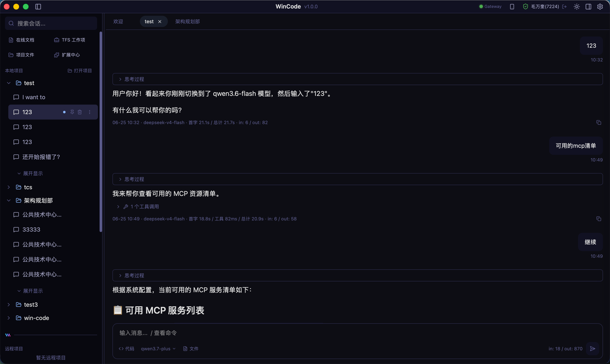Image resolution: width=610 pixels, height=364 pixels.
Task: Toggle the left sidebar panel icon
Action: tap(38, 7)
